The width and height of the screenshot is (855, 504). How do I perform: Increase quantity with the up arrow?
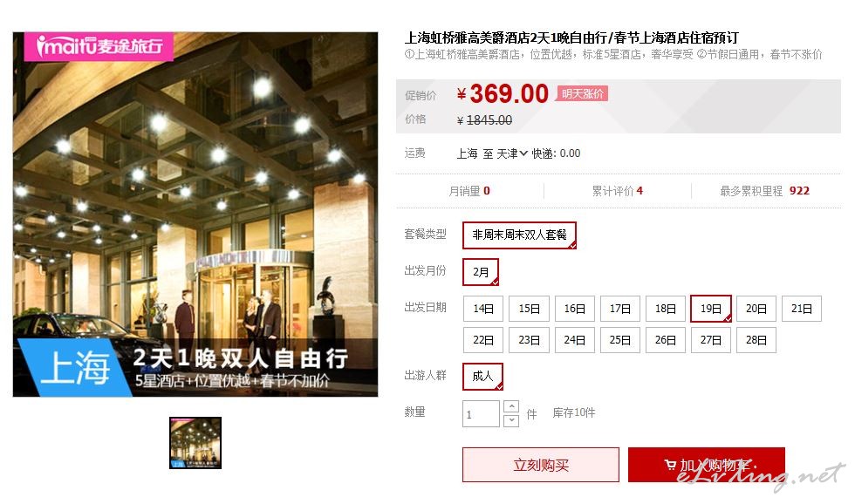(x=511, y=406)
